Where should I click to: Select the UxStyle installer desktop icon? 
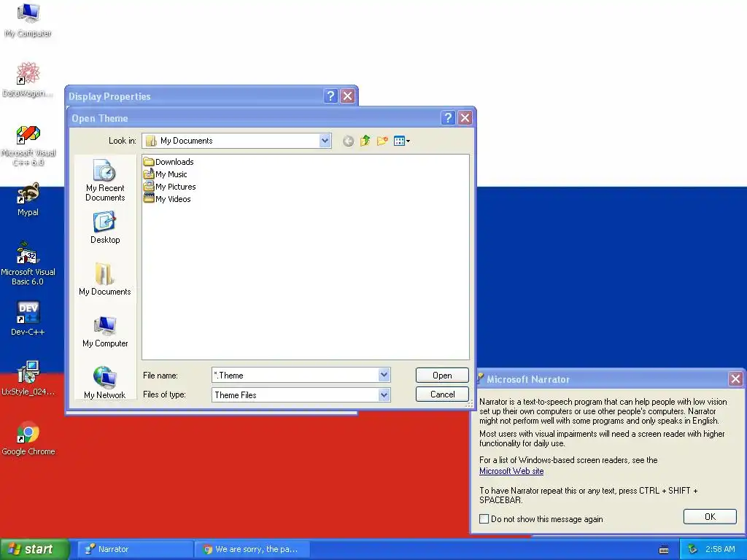(x=28, y=378)
